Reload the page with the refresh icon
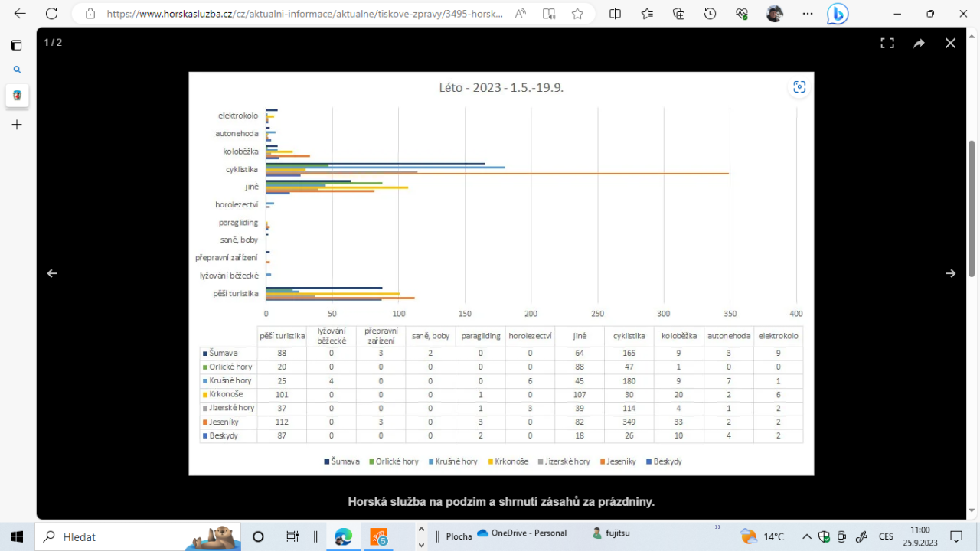Screen dimensions: 980x551 coord(51,14)
